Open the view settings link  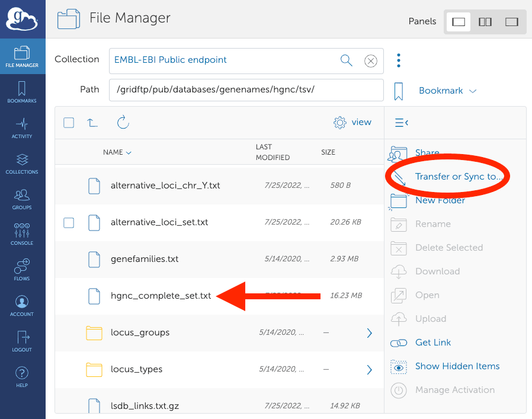pyautogui.click(x=353, y=123)
